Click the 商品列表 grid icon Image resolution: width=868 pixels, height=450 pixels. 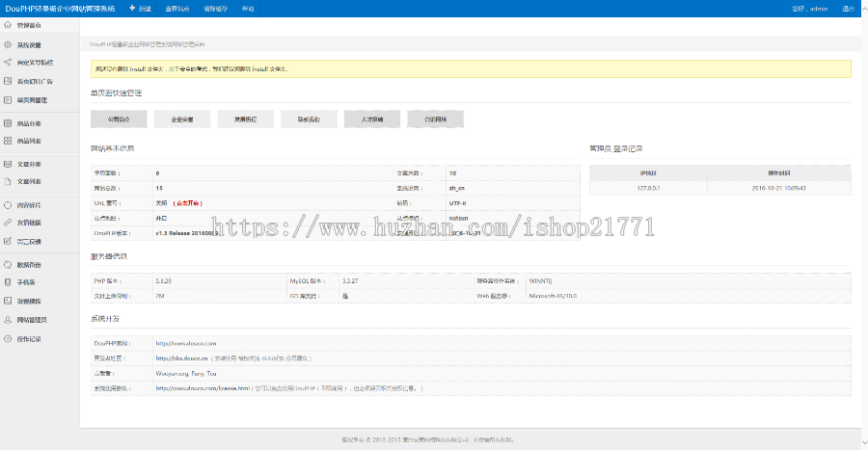(9, 141)
